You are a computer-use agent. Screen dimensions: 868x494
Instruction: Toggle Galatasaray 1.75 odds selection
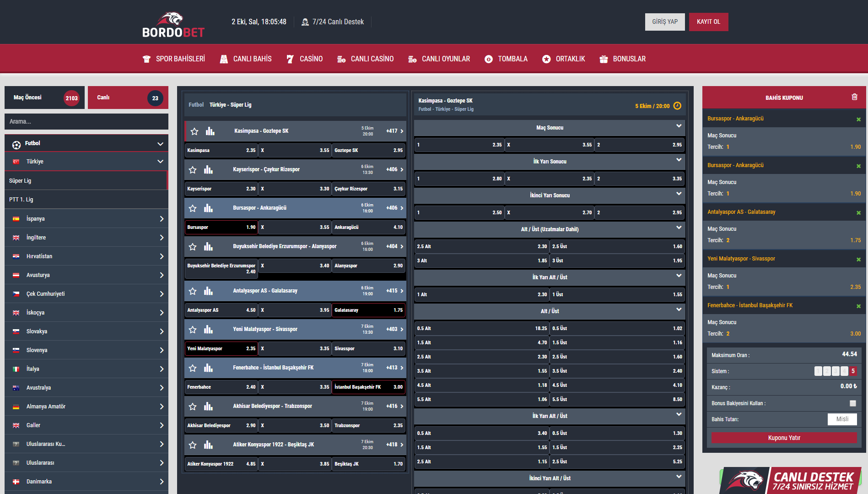click(x=368, y=310)
